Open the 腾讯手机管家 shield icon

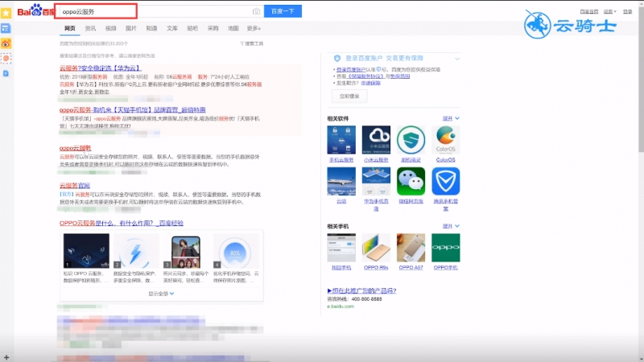(x=446, y=181)
